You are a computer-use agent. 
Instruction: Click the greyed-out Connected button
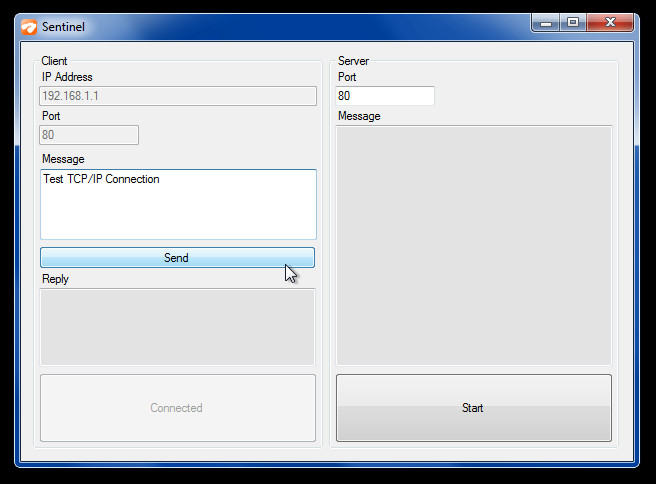point(178,408)
